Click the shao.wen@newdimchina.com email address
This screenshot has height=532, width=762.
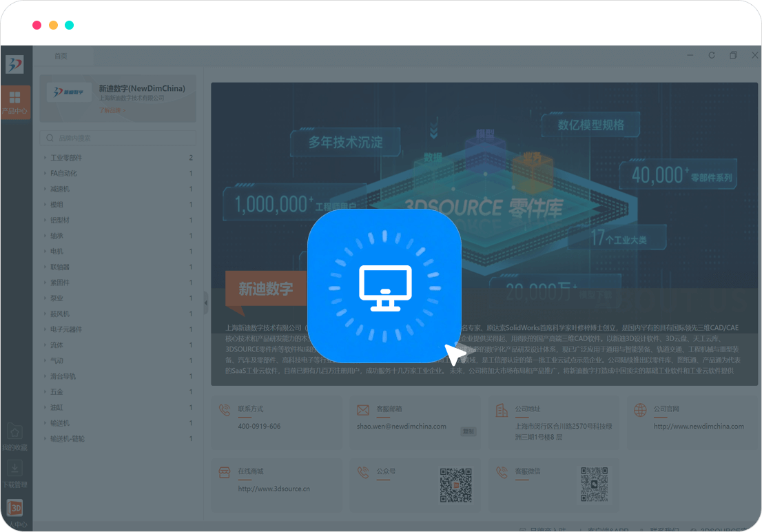tap(402, 427)
